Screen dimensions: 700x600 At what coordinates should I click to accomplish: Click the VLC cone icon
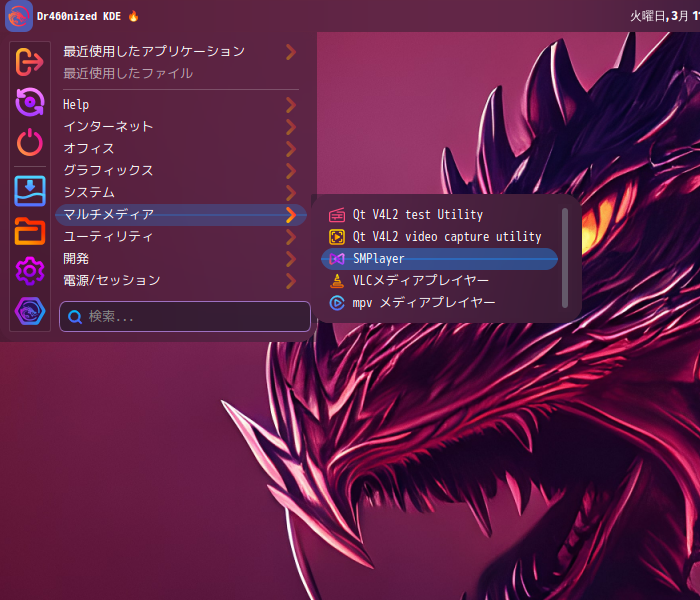[x=337, y=281]
